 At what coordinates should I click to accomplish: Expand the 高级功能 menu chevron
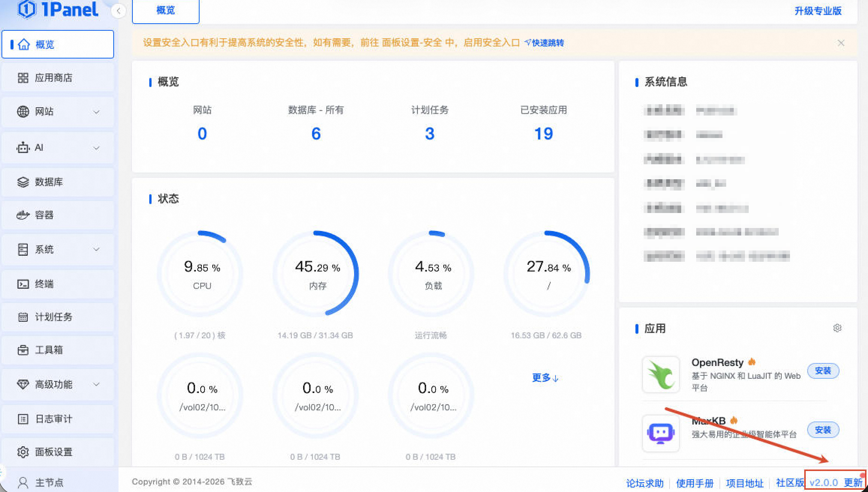96,384
